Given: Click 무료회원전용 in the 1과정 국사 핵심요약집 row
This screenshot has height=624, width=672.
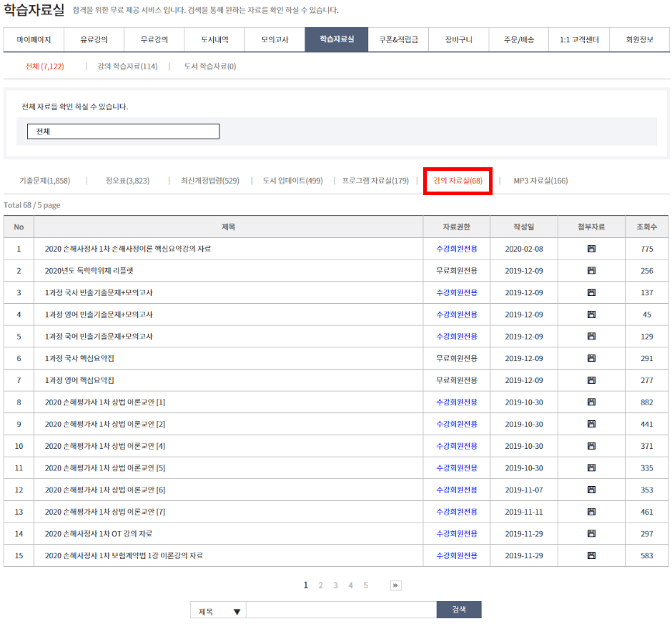Looking at the screenshot, I should click(x=457, y=358).
